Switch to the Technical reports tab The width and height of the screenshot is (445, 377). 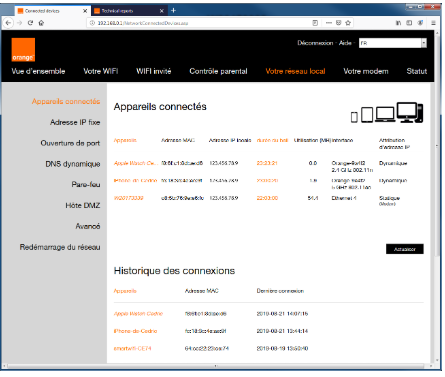129,11
